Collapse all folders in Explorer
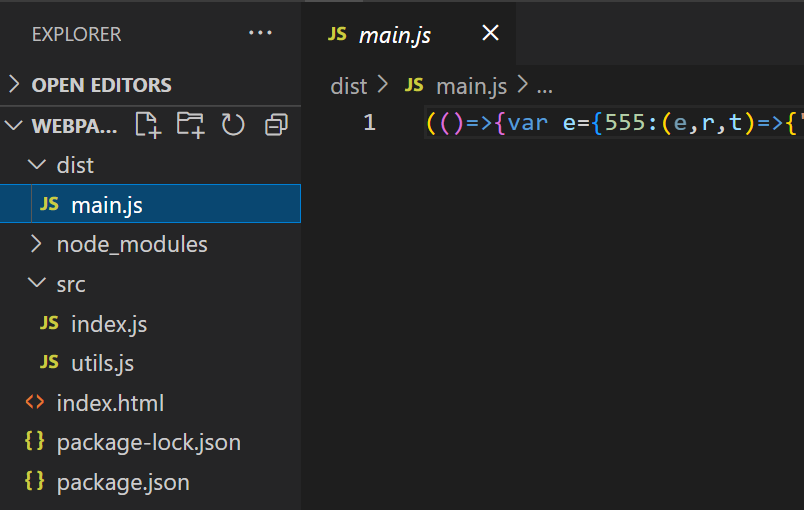 coord(276,125)
